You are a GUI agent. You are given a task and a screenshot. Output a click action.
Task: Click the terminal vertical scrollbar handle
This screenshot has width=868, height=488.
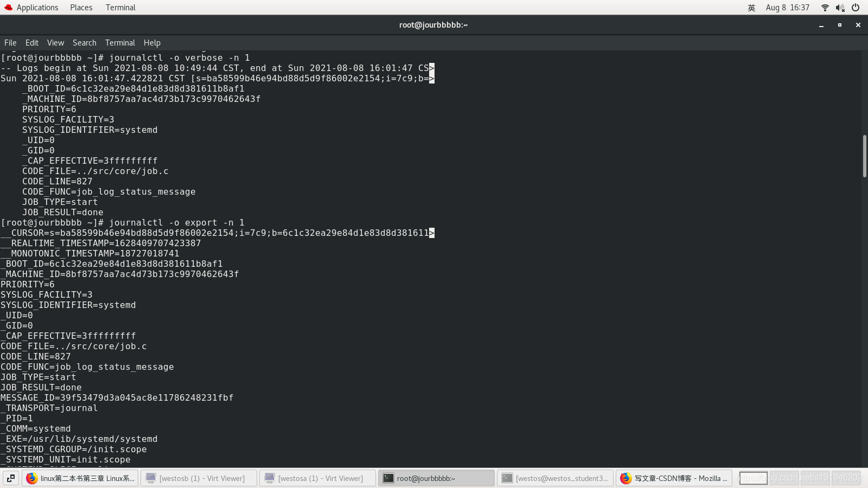click(x=865, y=156)
